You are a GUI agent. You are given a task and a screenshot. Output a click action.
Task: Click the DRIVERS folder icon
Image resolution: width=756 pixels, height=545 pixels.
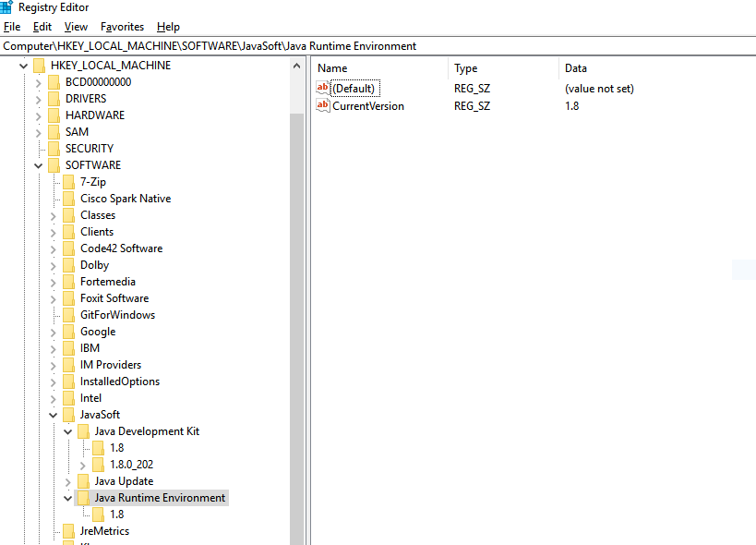click(54, 99)
